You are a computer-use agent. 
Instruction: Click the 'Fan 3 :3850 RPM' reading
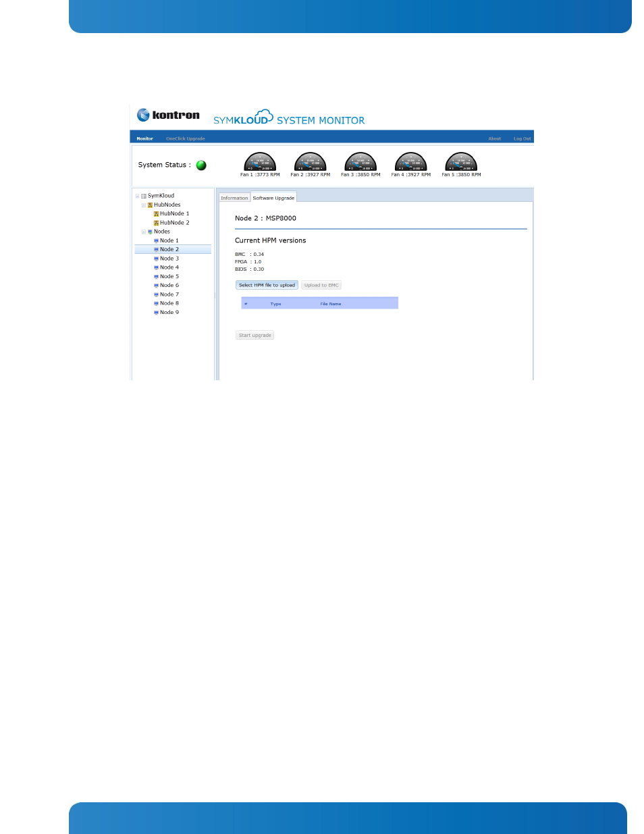[x=360, y=175]
